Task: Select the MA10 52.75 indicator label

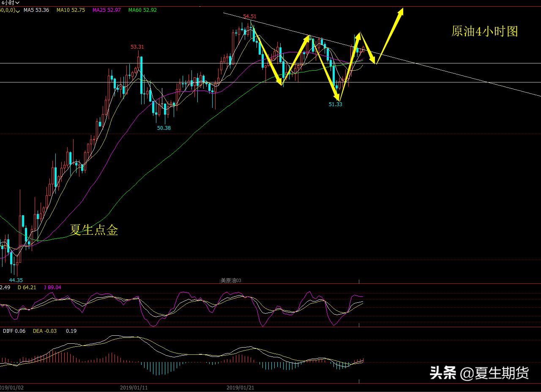Action: coord(71,10)
